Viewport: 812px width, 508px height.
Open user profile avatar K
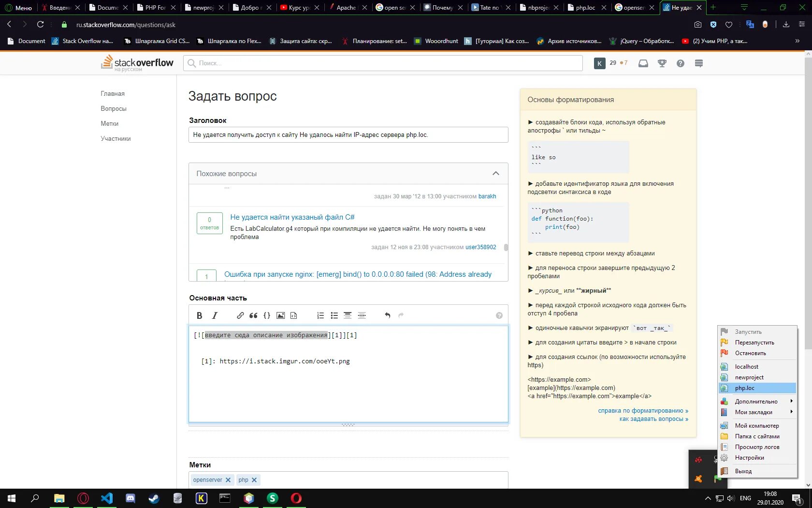click(599, 63)
